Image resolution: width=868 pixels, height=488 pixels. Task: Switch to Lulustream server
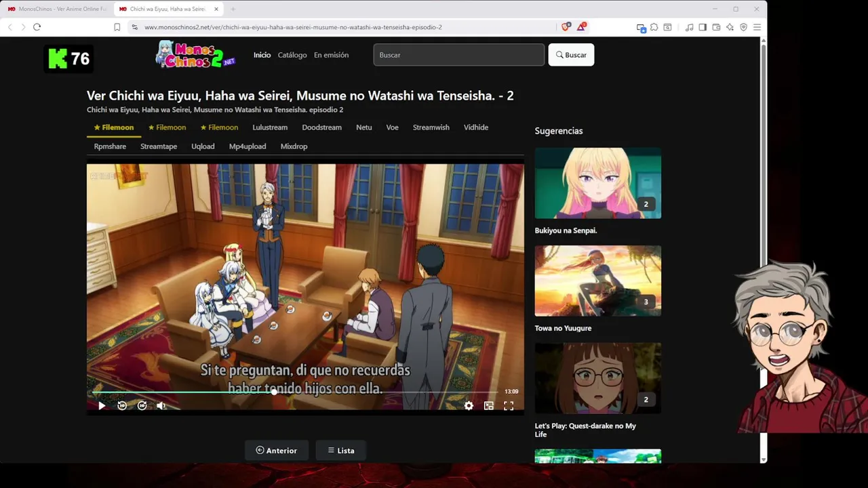coord(270,127)
